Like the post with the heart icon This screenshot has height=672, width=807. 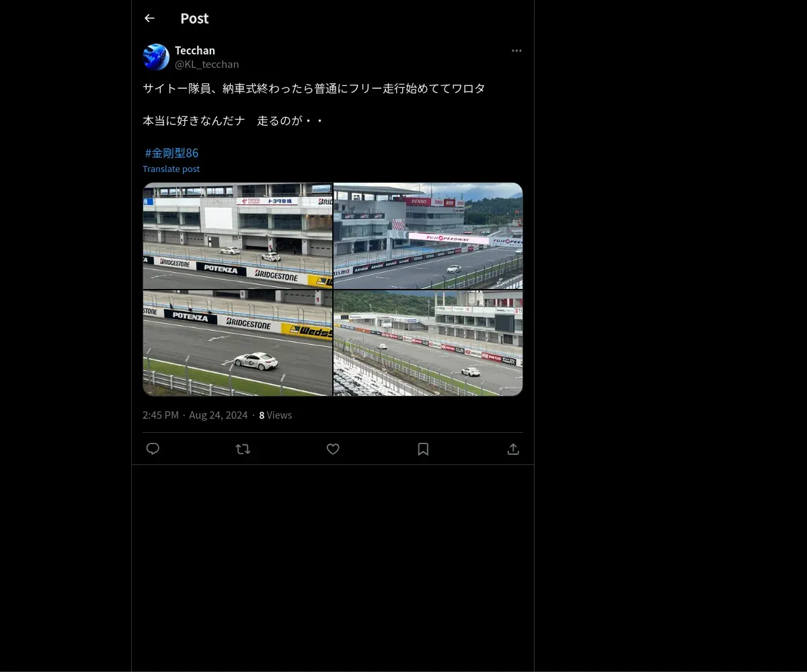(333, 449)
